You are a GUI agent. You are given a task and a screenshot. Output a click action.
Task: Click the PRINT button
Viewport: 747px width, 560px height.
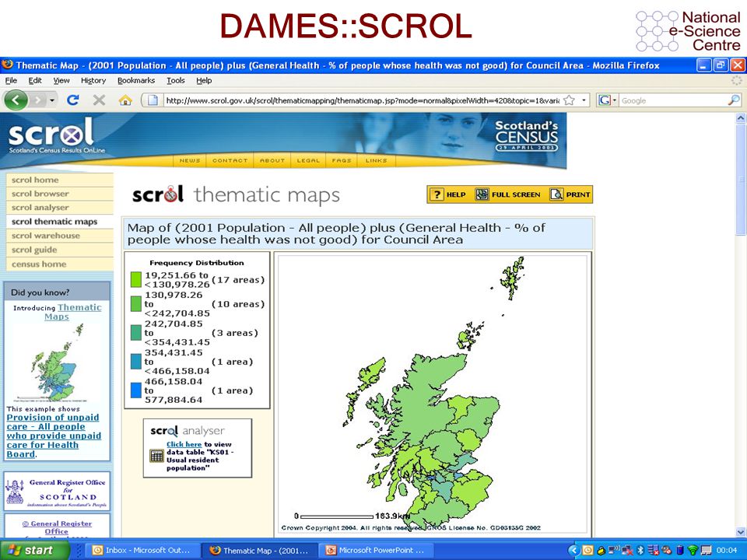(570, 194)
